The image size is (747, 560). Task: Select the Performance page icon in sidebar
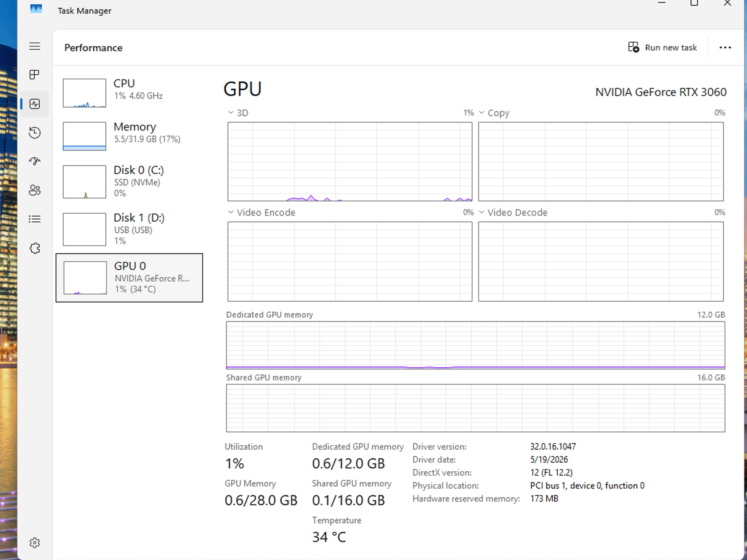click(35, 104)
